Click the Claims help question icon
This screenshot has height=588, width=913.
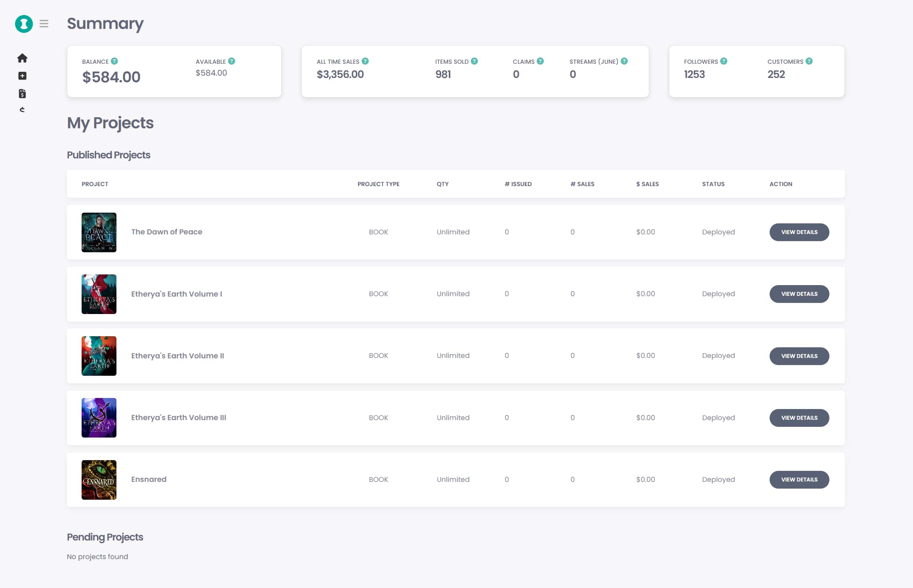coord(540,61)
